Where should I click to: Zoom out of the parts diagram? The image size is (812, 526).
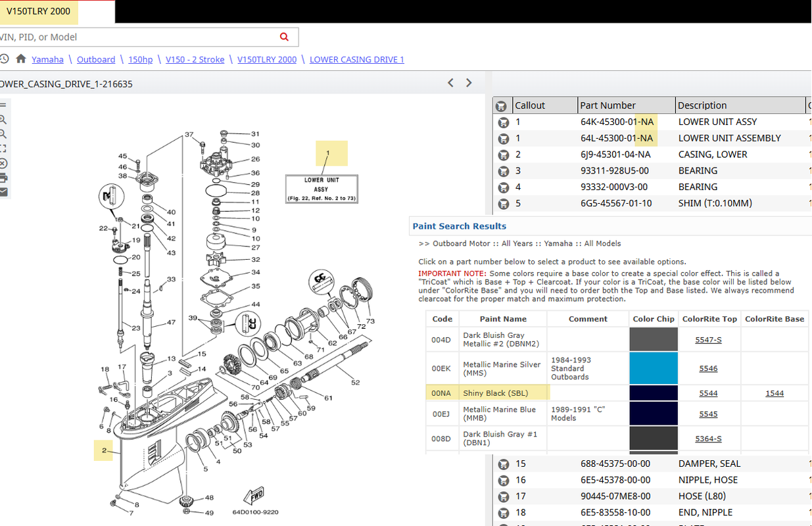pos(3,134)
